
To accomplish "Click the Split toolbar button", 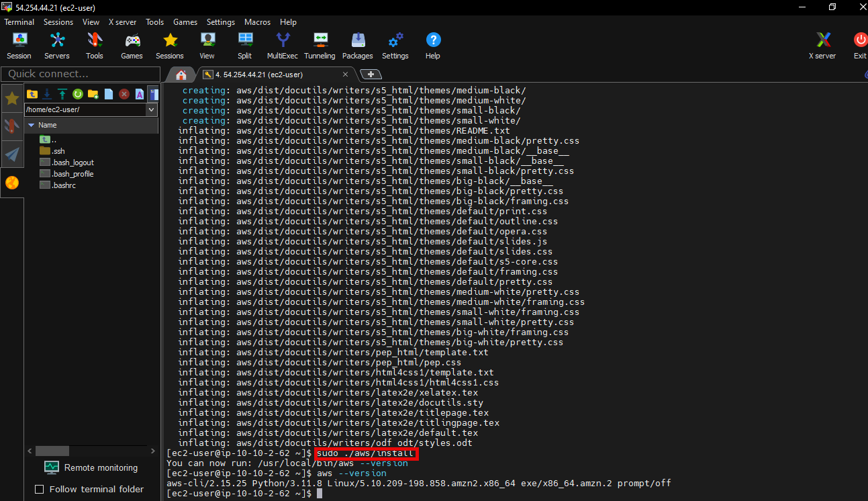I will pyautogui.click(x=245, y=46).
